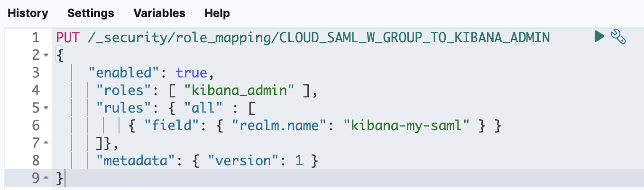Open the Help menu
Image resolution: width=644 pixels, height=190 pixels.
click(x=217, y=13)
